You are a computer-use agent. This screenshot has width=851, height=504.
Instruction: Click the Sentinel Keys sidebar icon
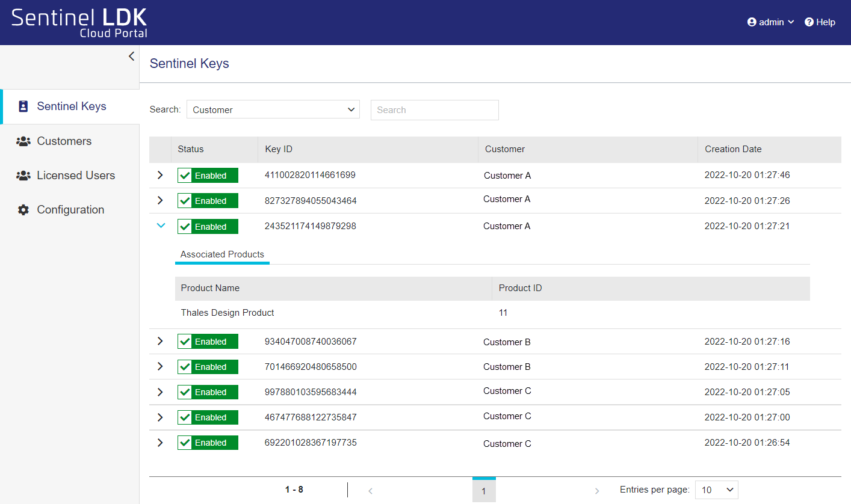(x=23, y=106)
